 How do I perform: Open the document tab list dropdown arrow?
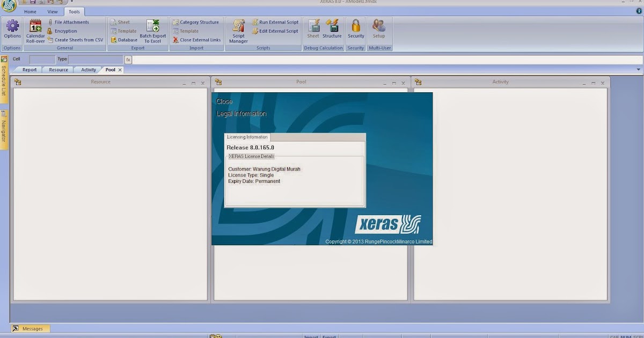pos(639,70)
